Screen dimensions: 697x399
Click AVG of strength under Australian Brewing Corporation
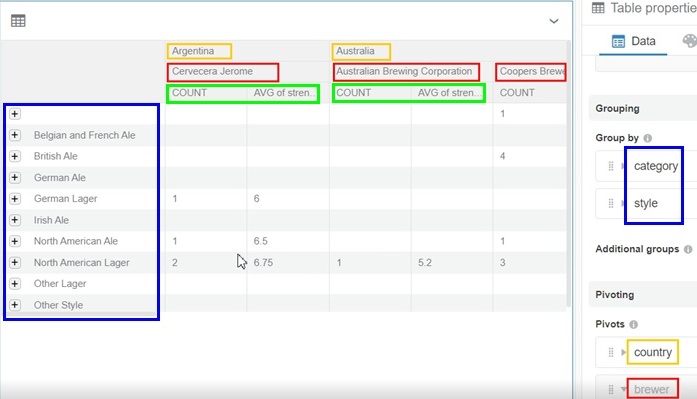click(x=449, y=93)
